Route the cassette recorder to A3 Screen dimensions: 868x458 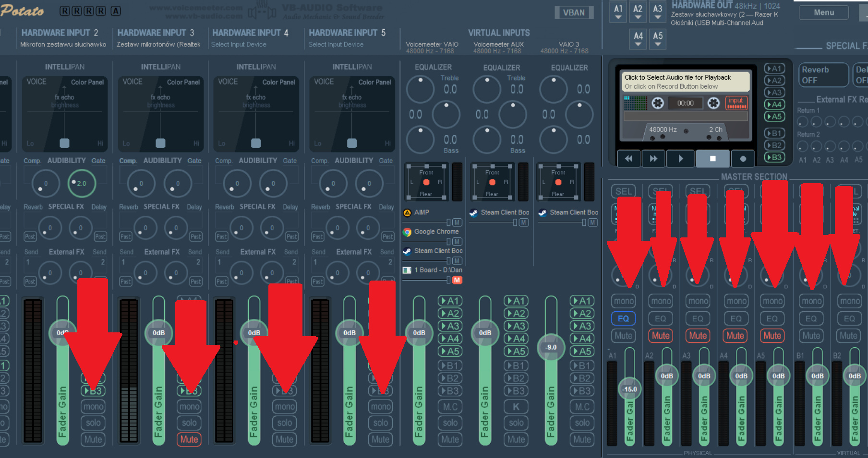coord(774,93)
